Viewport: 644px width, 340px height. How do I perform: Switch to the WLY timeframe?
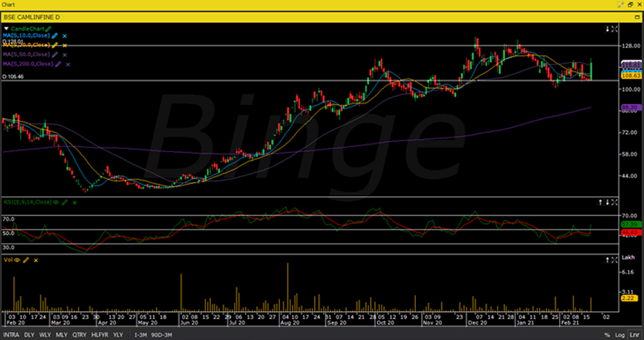pos(45,335)
